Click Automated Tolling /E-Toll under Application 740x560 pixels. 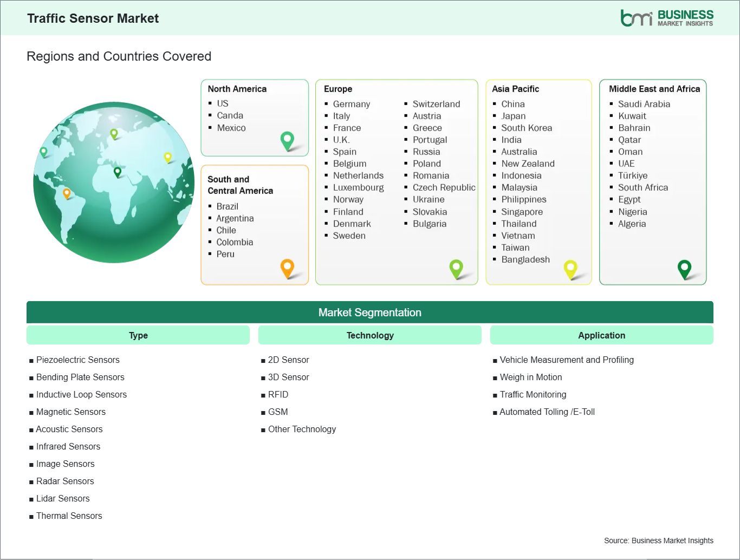tap(547, 412)
